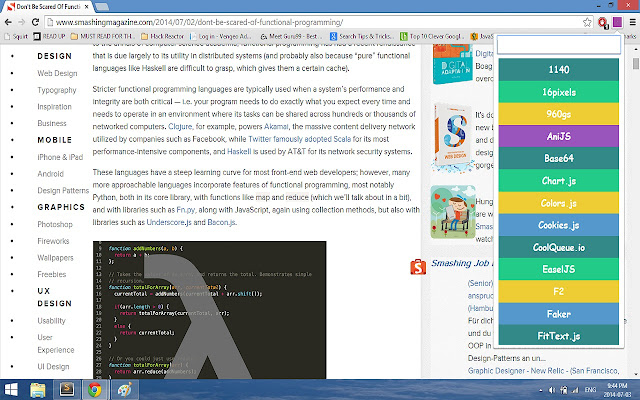Click the extension popup search field
The image size is (640, 400).
pos(559,44)
